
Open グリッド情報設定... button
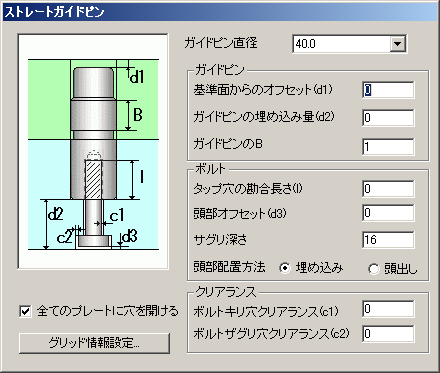(x=94, y=343)
